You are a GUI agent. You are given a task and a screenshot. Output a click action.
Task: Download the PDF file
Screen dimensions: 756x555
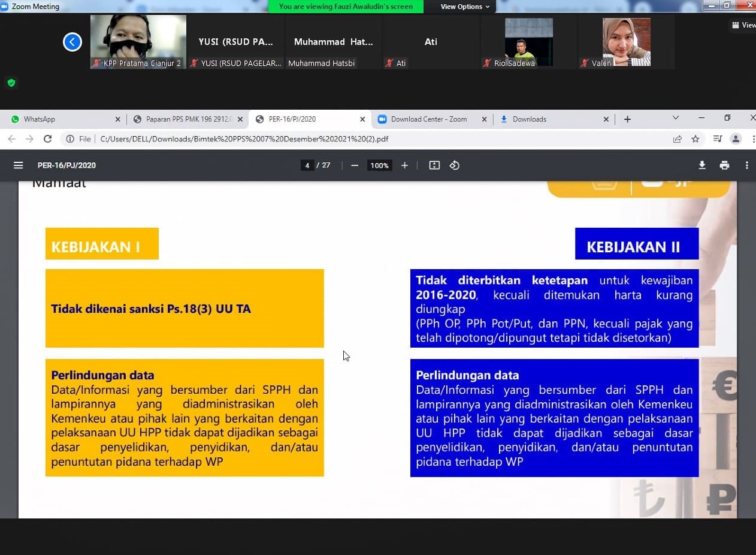point(702,165)
